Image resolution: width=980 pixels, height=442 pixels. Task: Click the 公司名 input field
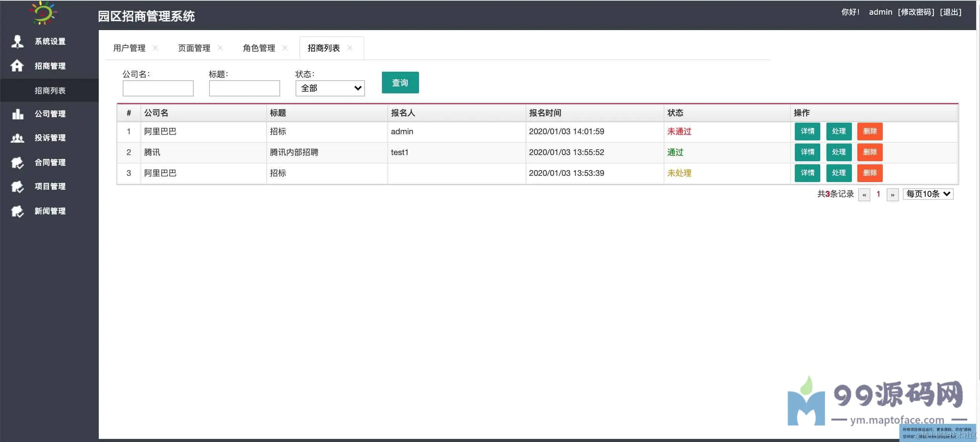point(158,88)
